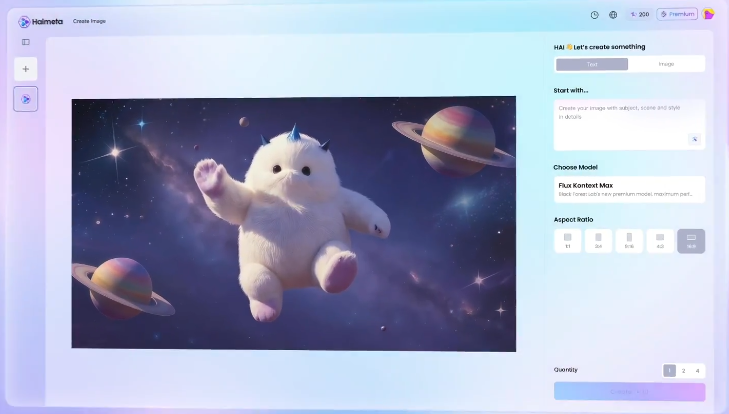Select the 3:4 aspect ratio
Screen dimensions: 729x414
(598, 241)
